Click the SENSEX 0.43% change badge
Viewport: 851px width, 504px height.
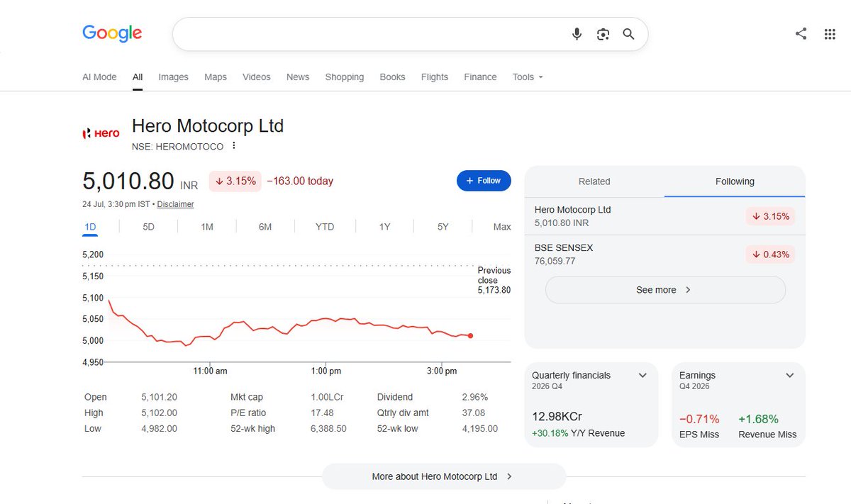click(770, 254)
